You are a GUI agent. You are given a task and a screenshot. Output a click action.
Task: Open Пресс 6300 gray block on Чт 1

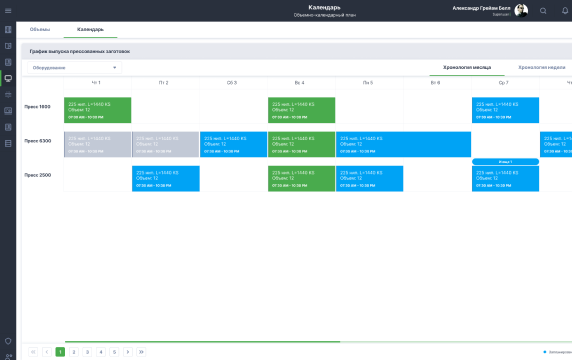click(97, 144)
